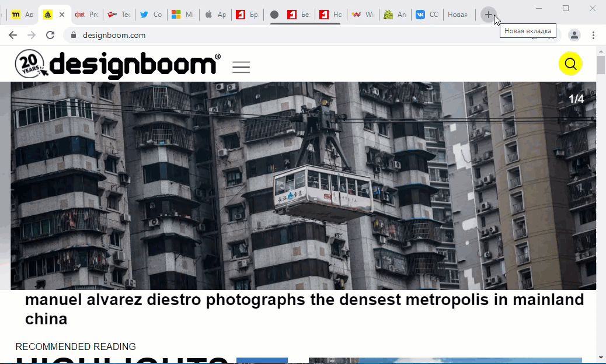
Task: Switch to the Twitter tab
Action: coord(151,15)
